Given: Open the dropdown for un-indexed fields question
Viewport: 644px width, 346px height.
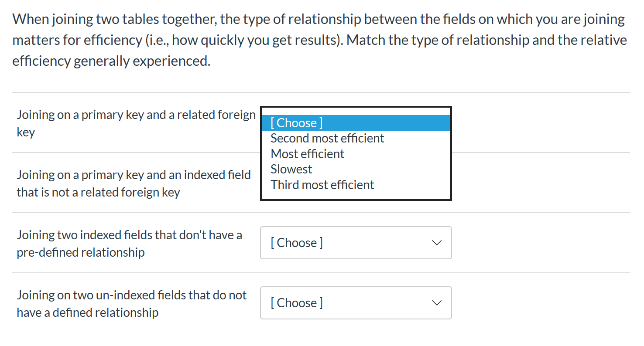Looking at the screenshot, I should coord(356,303).
